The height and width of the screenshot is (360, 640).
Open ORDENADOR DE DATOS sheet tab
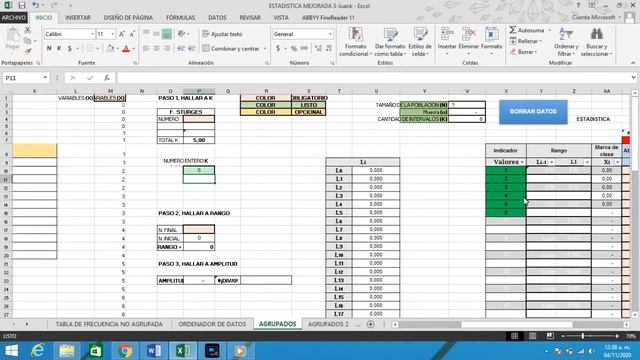[212, 324]
